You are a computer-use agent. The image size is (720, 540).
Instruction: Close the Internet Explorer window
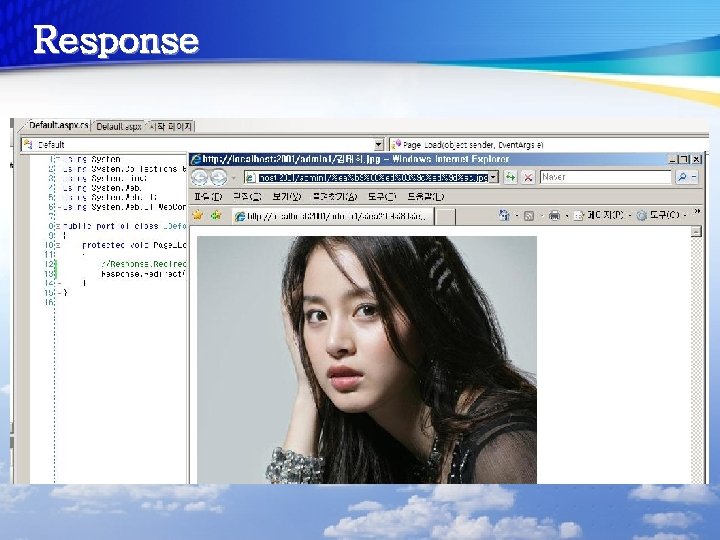(x=697, y=159)
